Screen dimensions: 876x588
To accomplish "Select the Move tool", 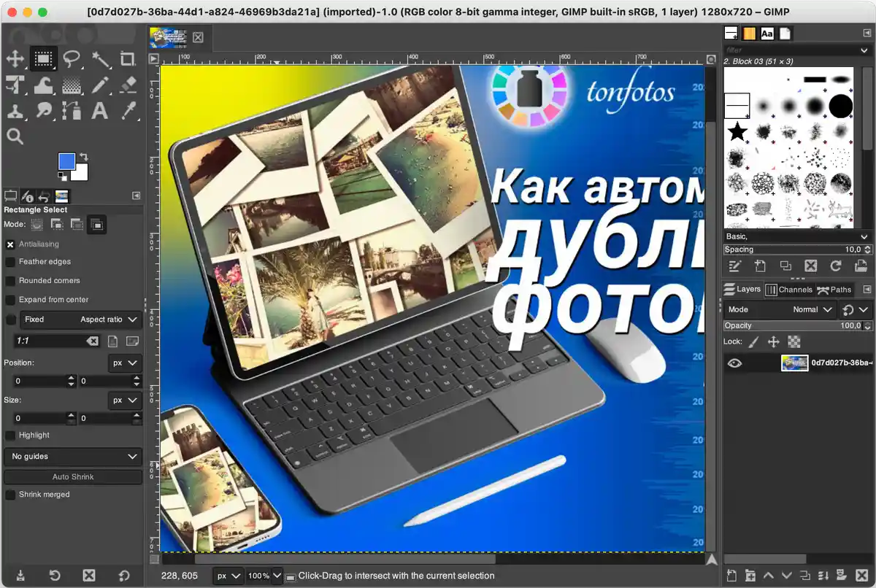I will (x=15, y=59).
